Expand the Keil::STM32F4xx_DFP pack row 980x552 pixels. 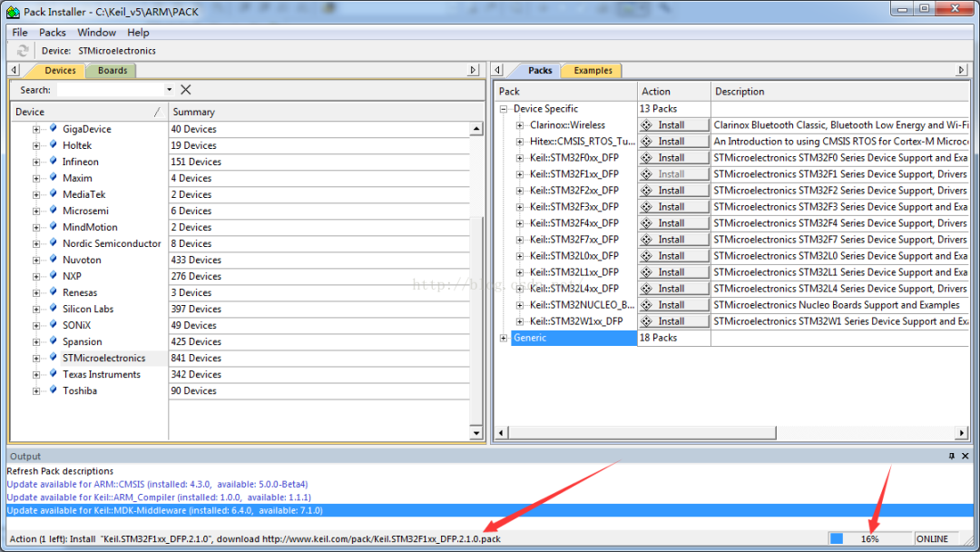(x=519, y=223)
